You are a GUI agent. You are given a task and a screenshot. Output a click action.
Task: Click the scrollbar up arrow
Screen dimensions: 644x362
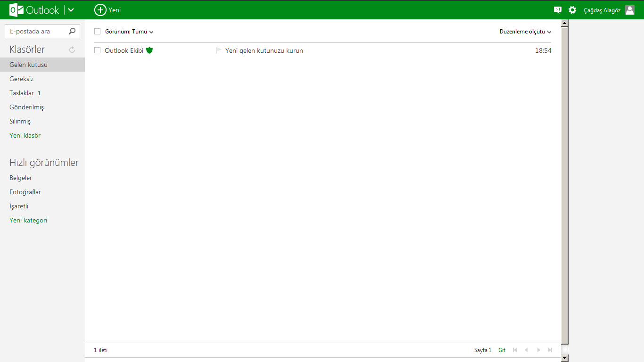point(565,23)
